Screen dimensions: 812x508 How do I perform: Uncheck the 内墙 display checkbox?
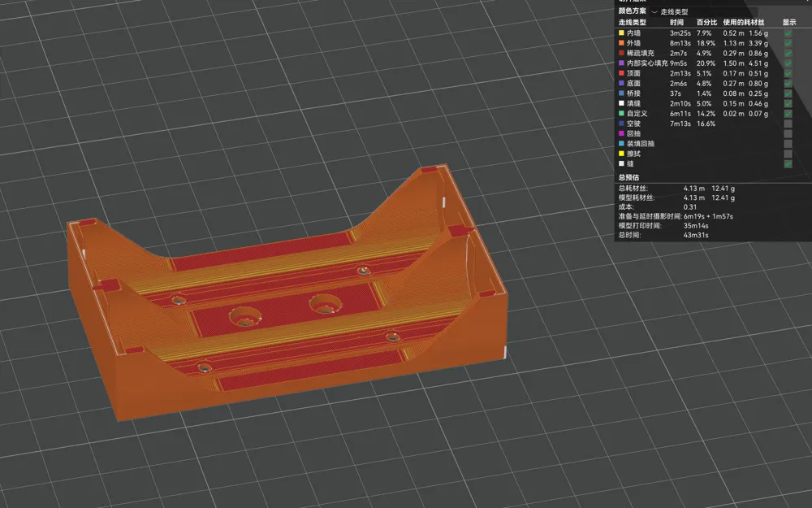pyautogui.click(x=788, y=33)
